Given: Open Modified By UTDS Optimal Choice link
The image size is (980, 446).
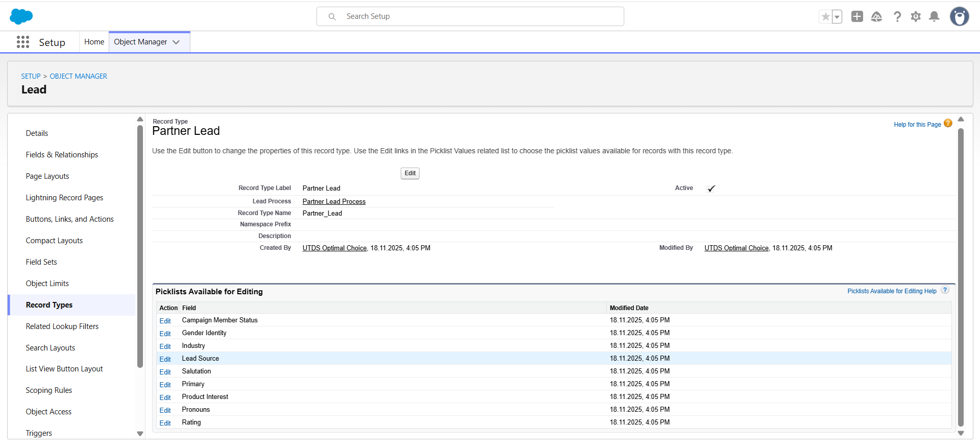Looking at the screenshot, I should 737,248.
